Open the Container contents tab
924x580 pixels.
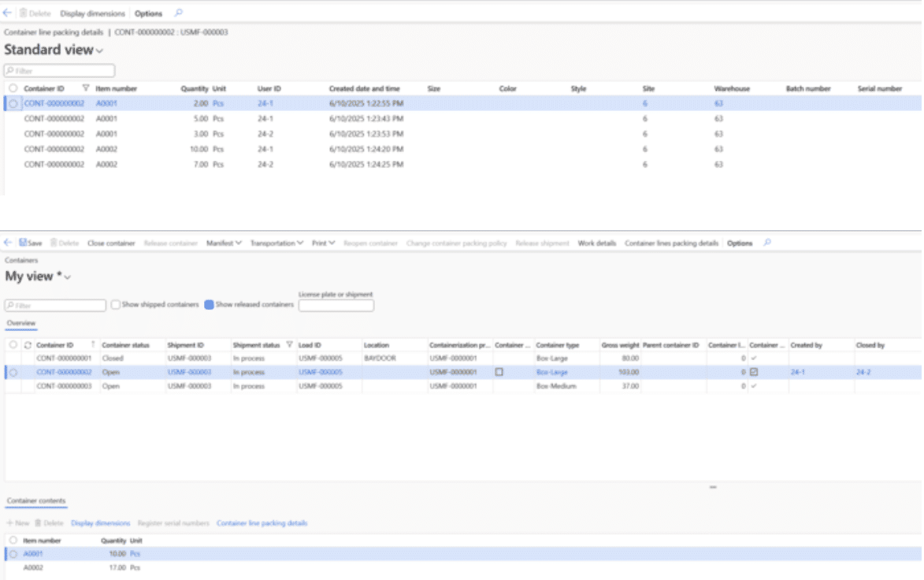click(x=36, y=501)
